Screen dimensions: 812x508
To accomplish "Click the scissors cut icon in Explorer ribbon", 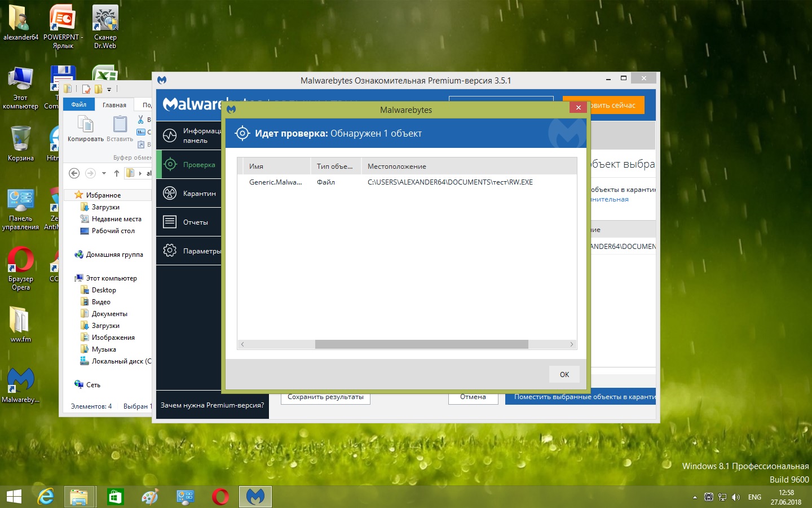I will pos(140,120).
